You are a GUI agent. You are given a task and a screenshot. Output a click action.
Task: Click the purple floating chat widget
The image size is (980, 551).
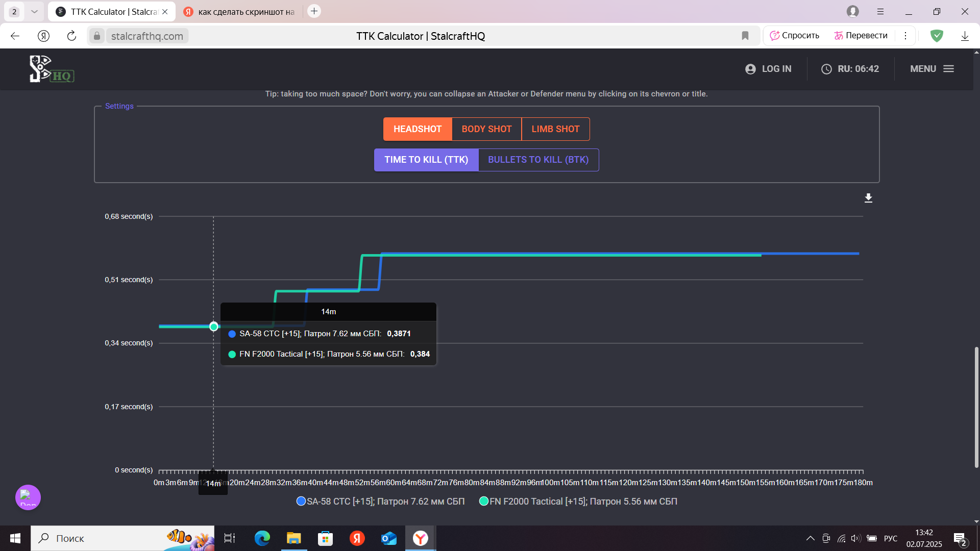tap(28, 497)
